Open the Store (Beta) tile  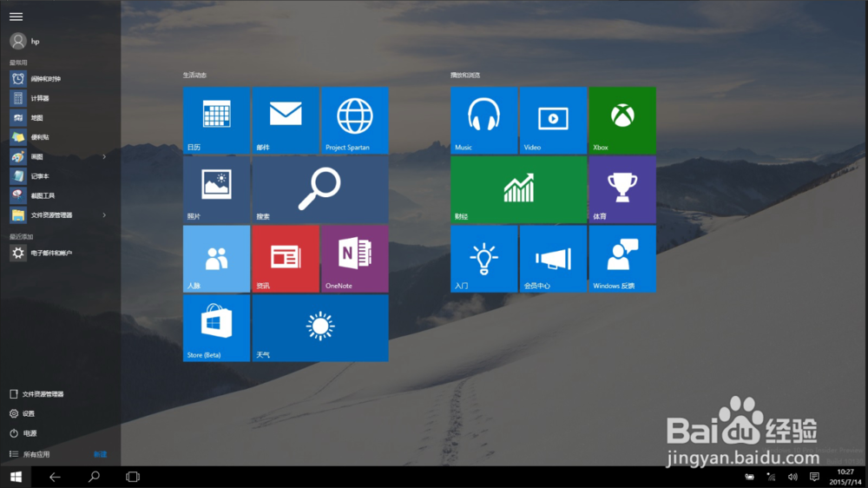coord(216,328)
